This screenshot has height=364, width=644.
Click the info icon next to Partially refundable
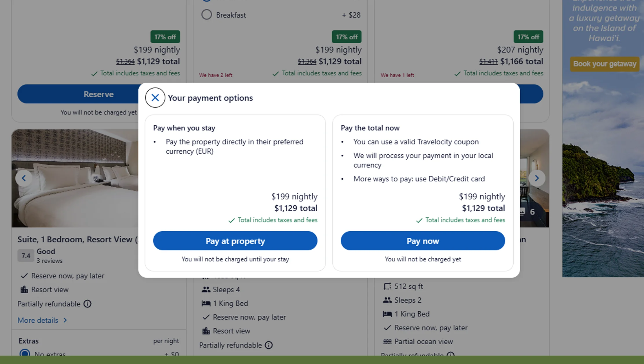coord(87,304)
